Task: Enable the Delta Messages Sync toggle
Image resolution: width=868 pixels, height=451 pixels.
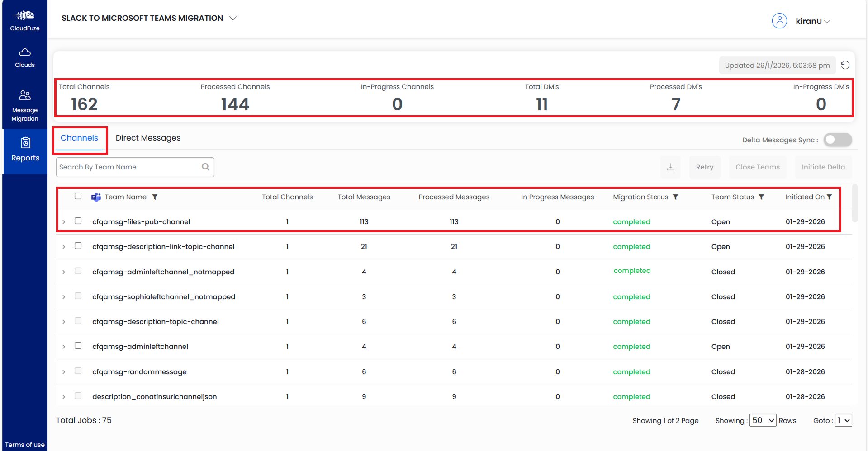Action: click(x=837, y=140)
